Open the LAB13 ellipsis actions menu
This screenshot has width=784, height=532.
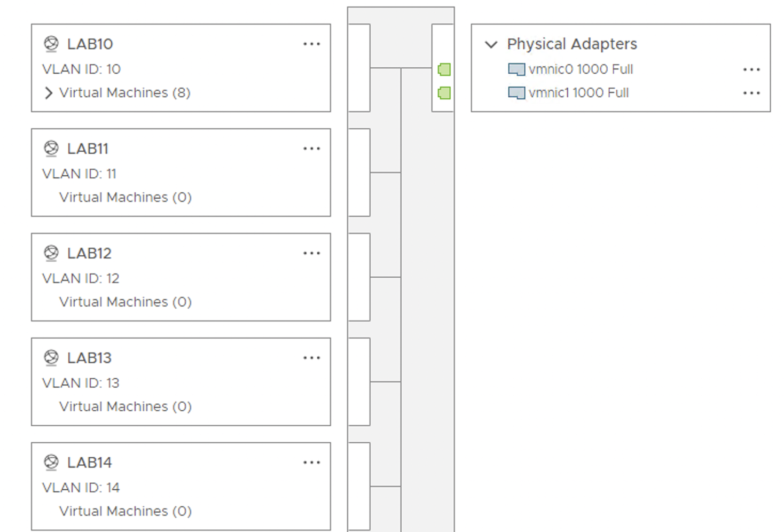[x=311, y=358]
